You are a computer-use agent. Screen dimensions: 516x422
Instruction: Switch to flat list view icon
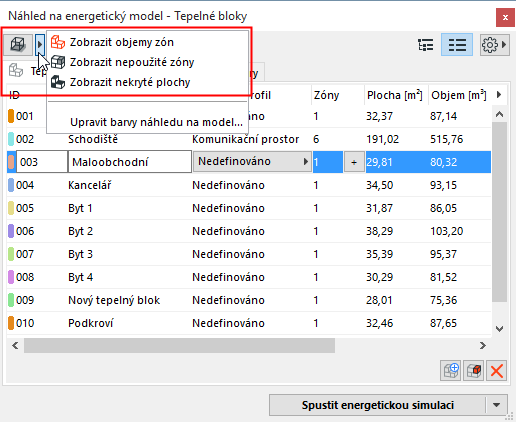(457, 45)
